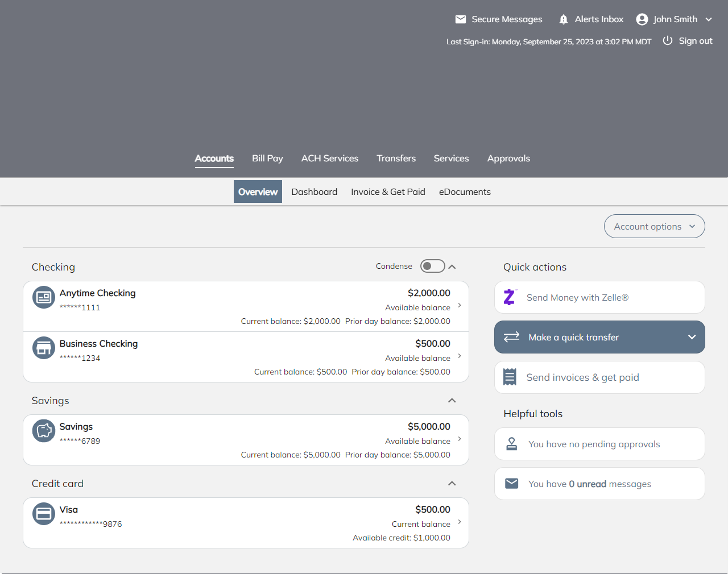Open the Savings account details arrow
This screenshot has height=574, width=728.
460,439
